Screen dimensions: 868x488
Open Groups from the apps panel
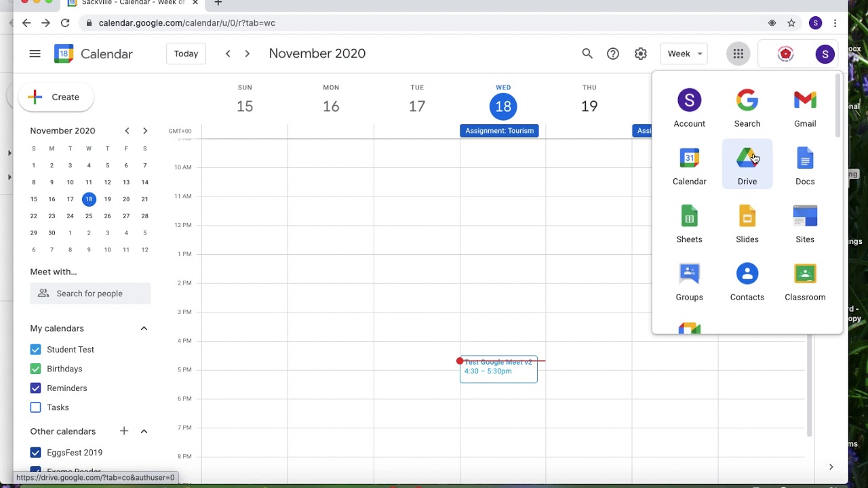690,281
